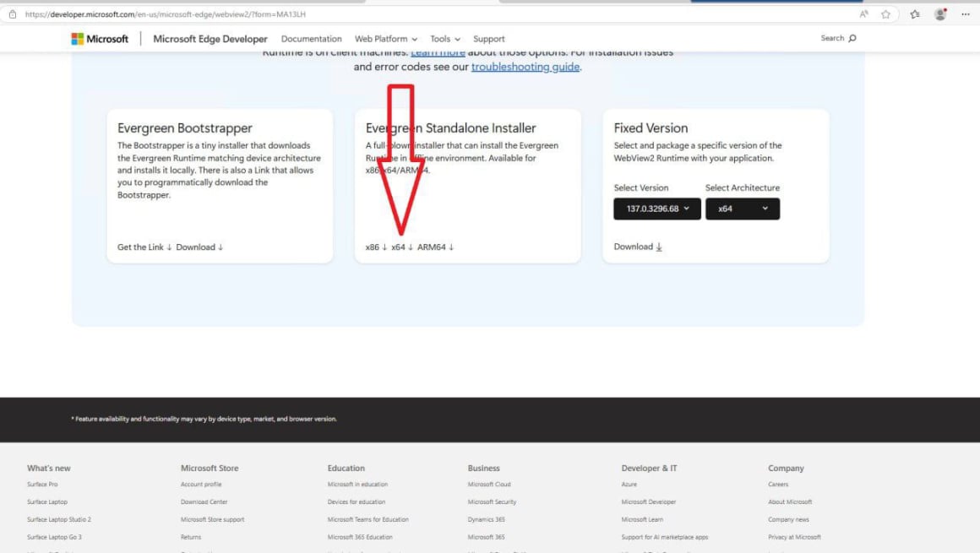The image size is (980, 553).
Task: Download the x64 standalone installer
Action: [x=402, y=247]
